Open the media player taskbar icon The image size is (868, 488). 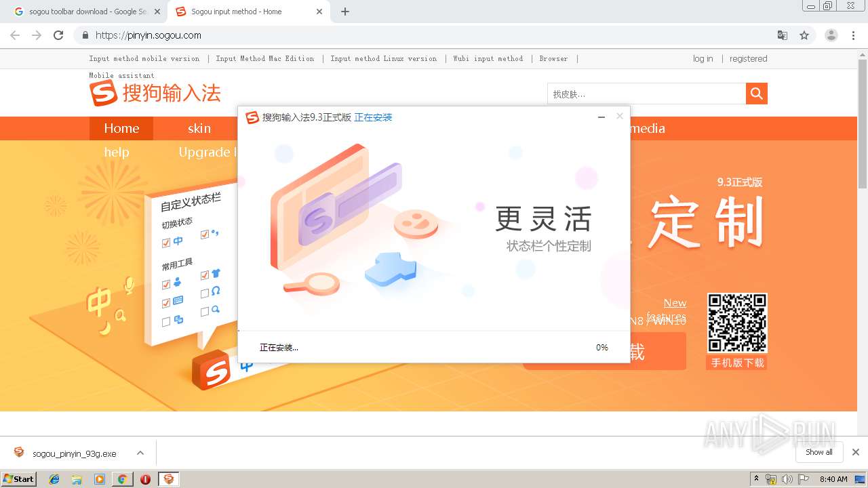(100, 479)
